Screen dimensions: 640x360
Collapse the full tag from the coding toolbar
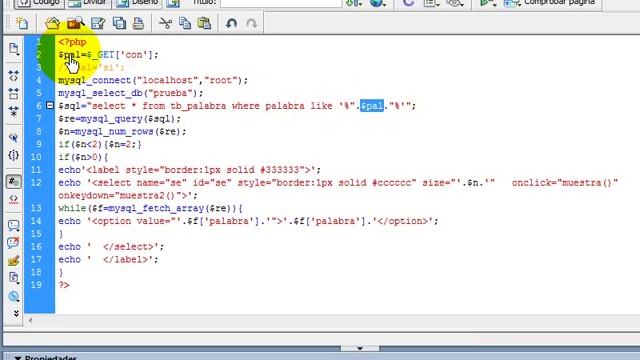pos(13,76)
